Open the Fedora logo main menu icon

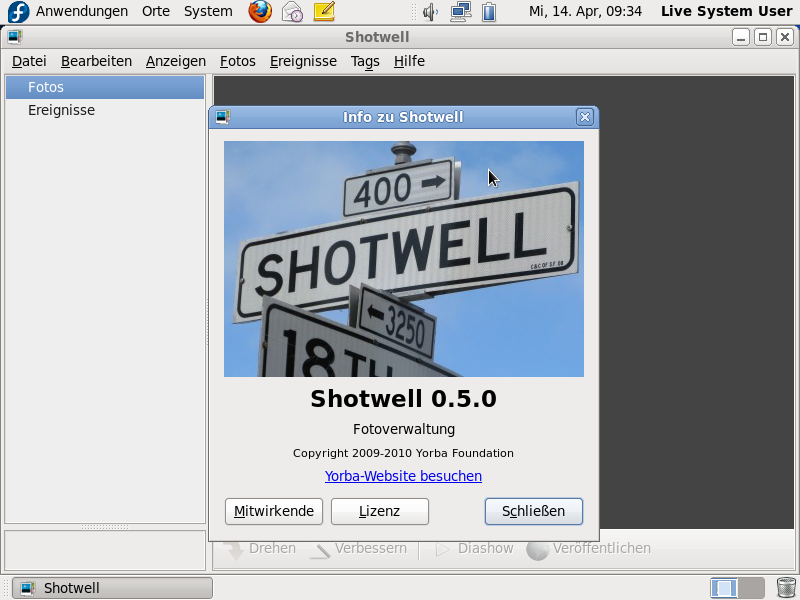point(18,11)
